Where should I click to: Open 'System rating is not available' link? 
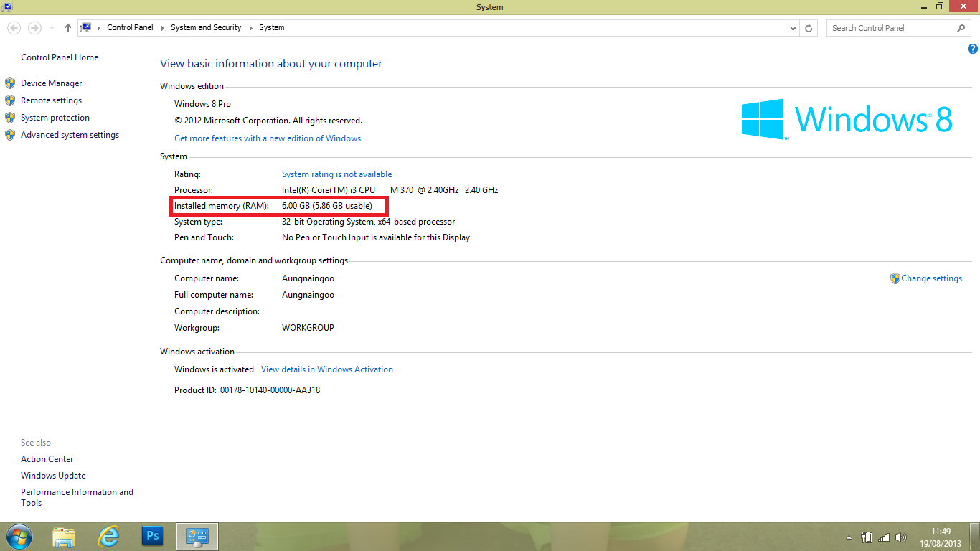tap(337, 174)
